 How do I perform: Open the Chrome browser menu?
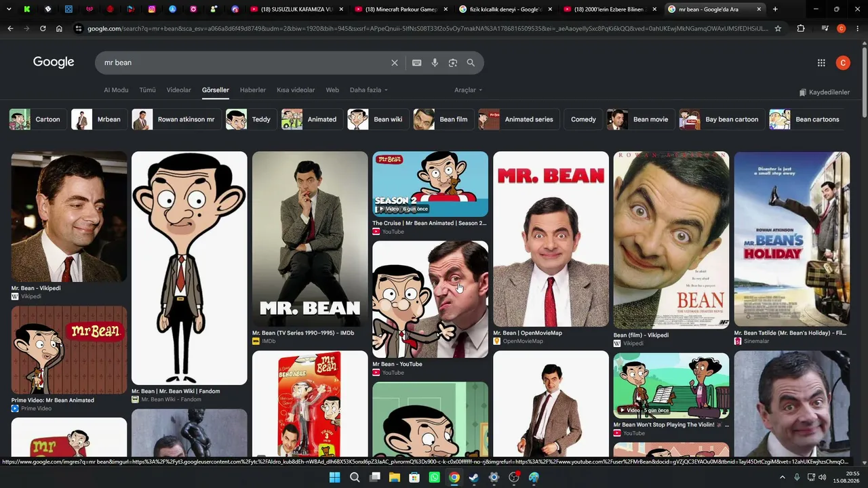point(857,28)
